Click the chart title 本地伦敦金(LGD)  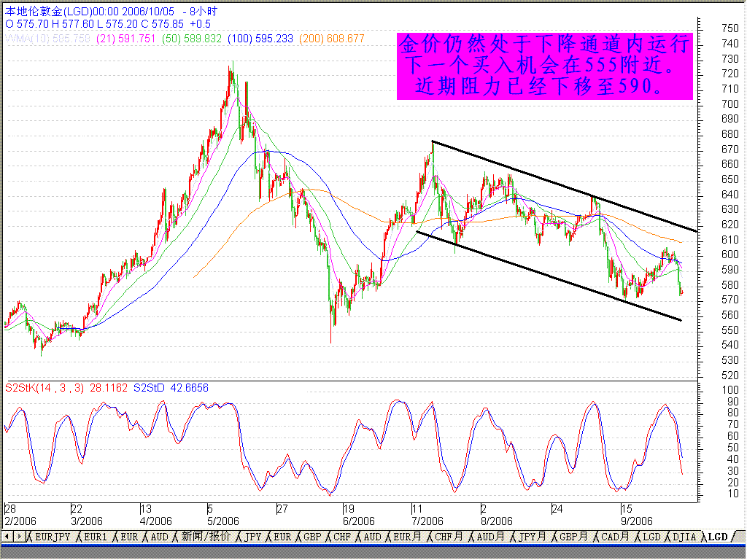point(48,11)
